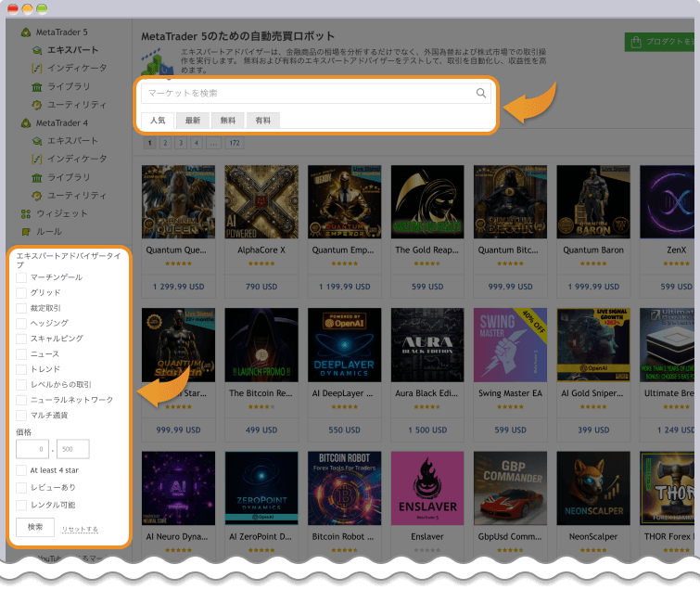Click the 1 299.99 USD price of Quantum Queen
This screenshot has width=700, height=590.
(x=178, y=287)
